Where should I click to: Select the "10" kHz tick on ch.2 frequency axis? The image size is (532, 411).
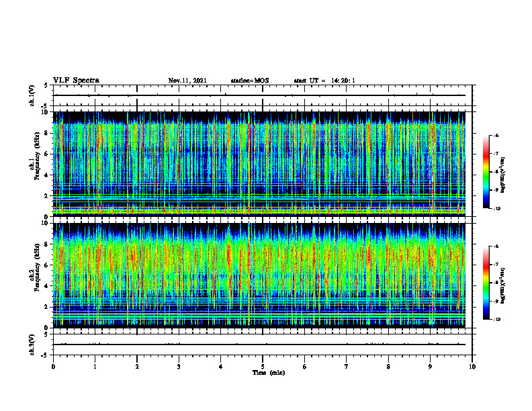tap(46, 223)
